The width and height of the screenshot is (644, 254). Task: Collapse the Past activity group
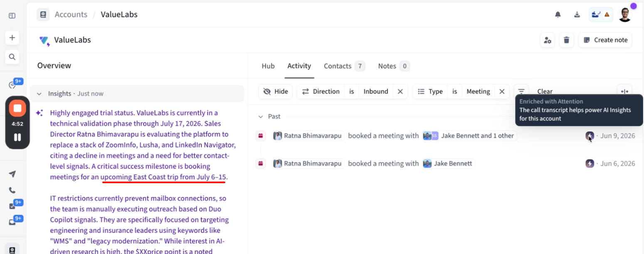(261, 117)
